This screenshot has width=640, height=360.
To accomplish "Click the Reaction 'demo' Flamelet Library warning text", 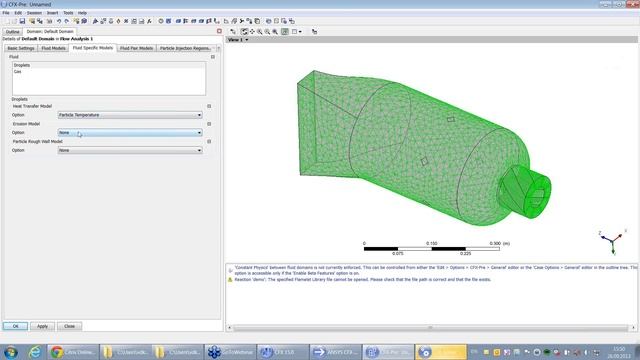I will [362, 280].
